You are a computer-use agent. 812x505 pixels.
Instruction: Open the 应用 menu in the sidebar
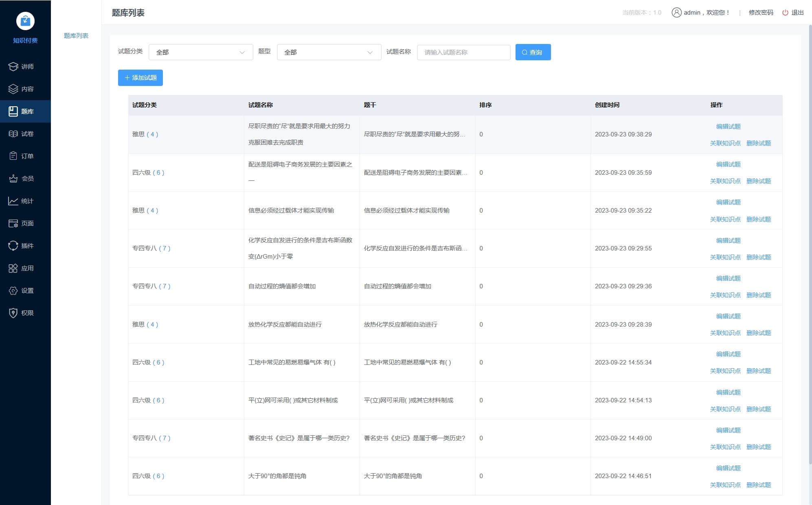click(x=25, y=268)
